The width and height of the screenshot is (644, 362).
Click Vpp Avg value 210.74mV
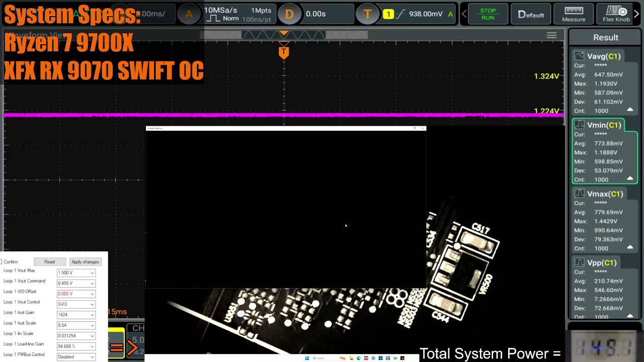click(608, 281)
